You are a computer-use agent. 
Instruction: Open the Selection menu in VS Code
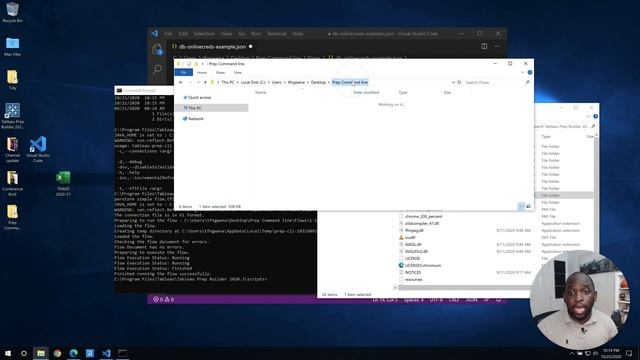click(x=204, y=34)
